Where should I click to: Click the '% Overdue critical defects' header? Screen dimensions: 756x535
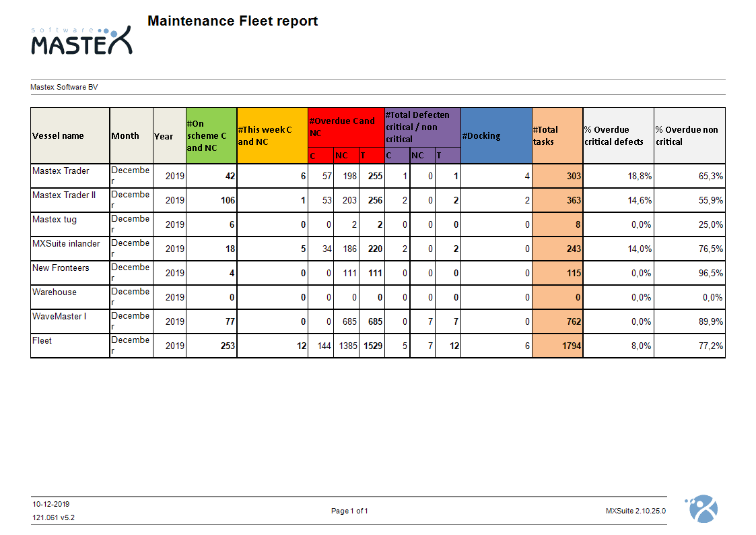pos(617,135)
